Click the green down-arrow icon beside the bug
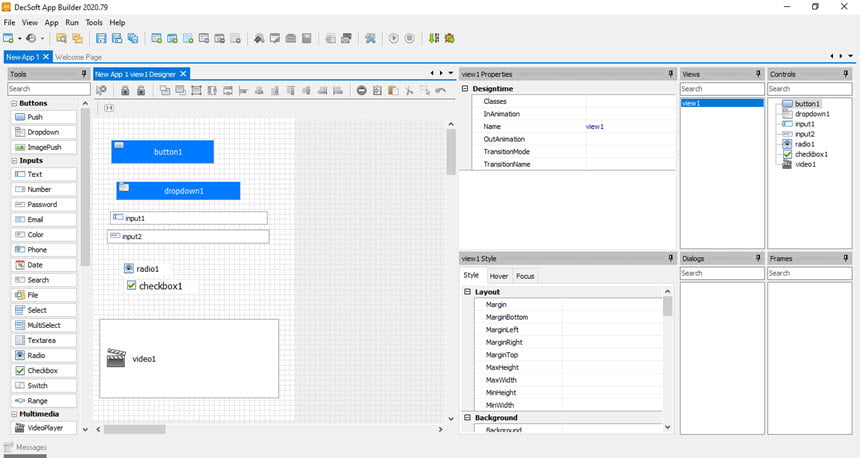This screenshot has height=458, width=860. (434, 38)
